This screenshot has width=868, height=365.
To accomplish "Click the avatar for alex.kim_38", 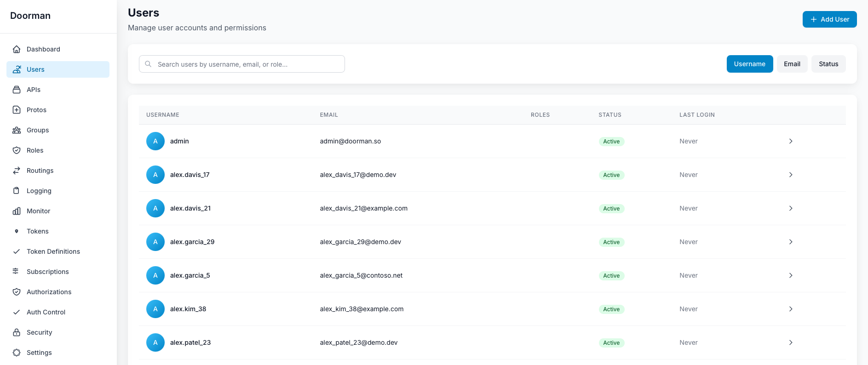I will click(x=155, y=309).
